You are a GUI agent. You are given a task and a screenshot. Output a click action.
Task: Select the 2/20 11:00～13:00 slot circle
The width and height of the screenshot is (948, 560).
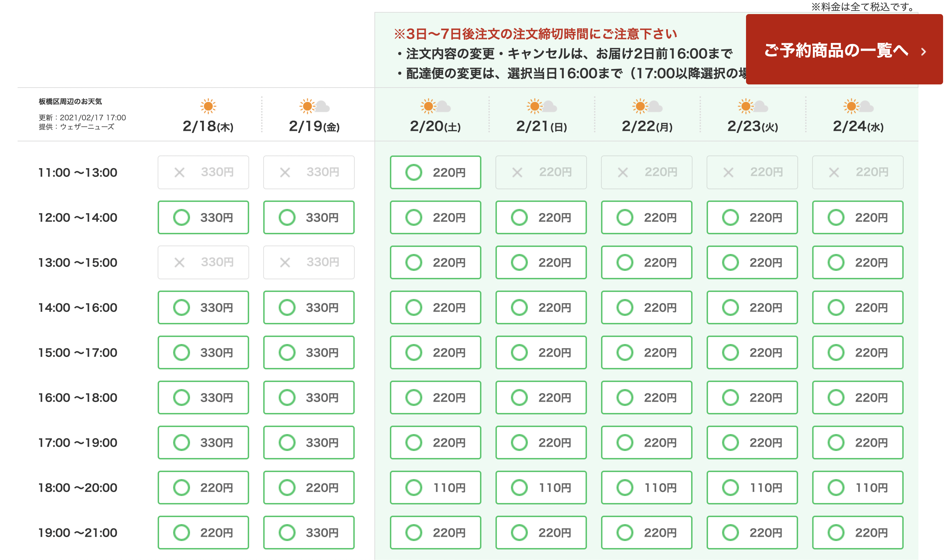[413, 172]
